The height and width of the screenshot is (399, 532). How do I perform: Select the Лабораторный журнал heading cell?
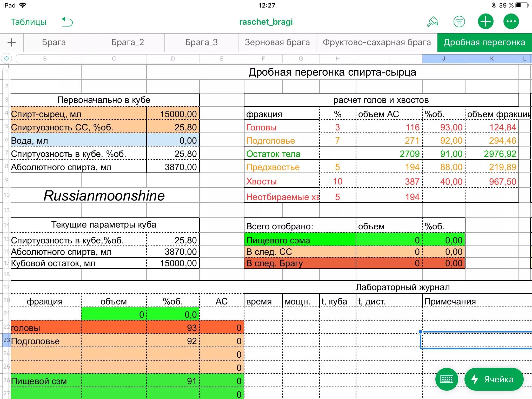coord(403,287)
